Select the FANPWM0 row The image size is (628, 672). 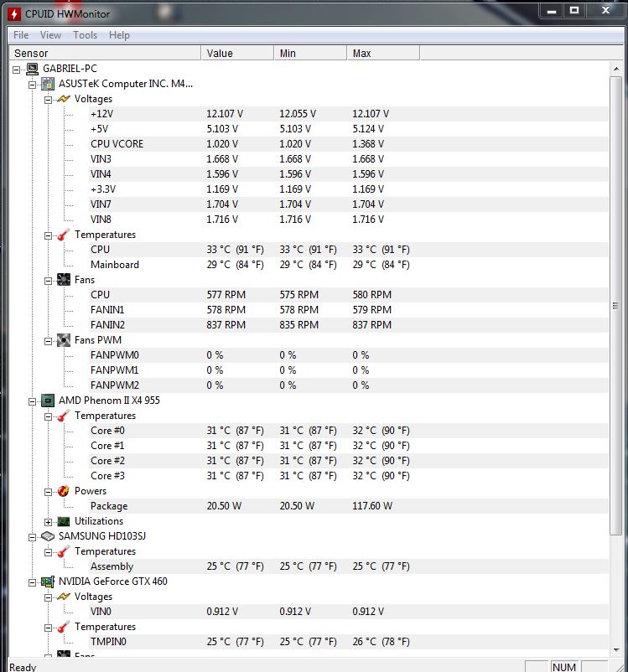pos(348,355)
